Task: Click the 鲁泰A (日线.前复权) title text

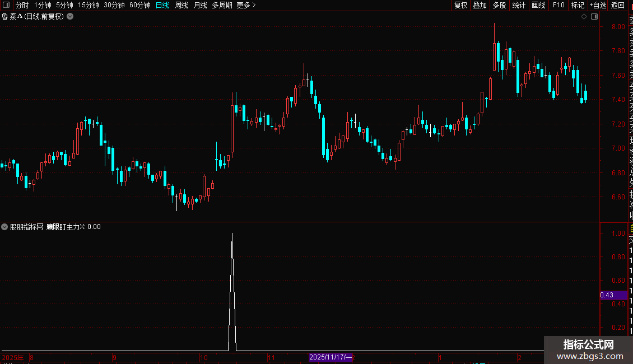Action: click(32, 17)
